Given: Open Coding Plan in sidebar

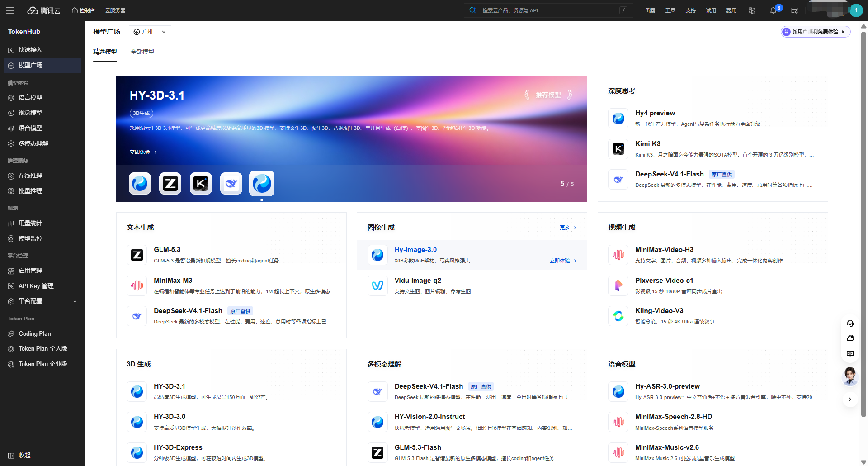Looking at the screenshot, I should point(42,333).
